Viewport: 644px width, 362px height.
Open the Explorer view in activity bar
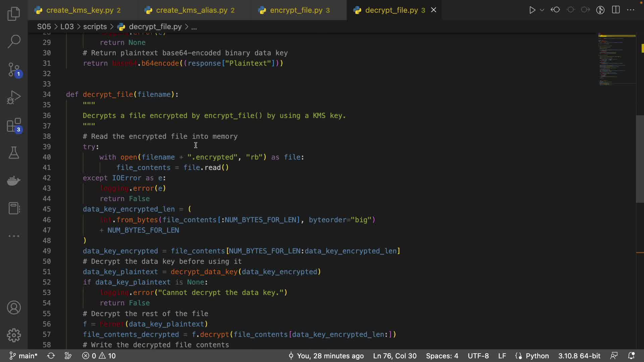14,14
